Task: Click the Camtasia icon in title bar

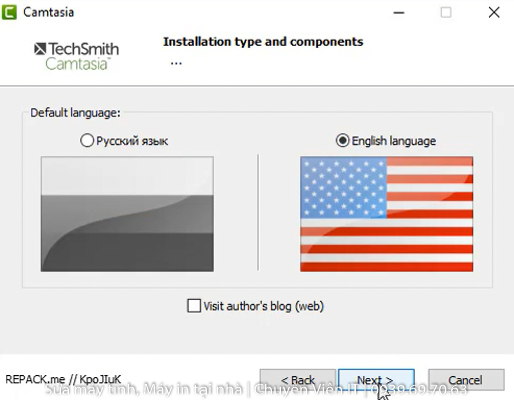Action: (x=9, y=12)
